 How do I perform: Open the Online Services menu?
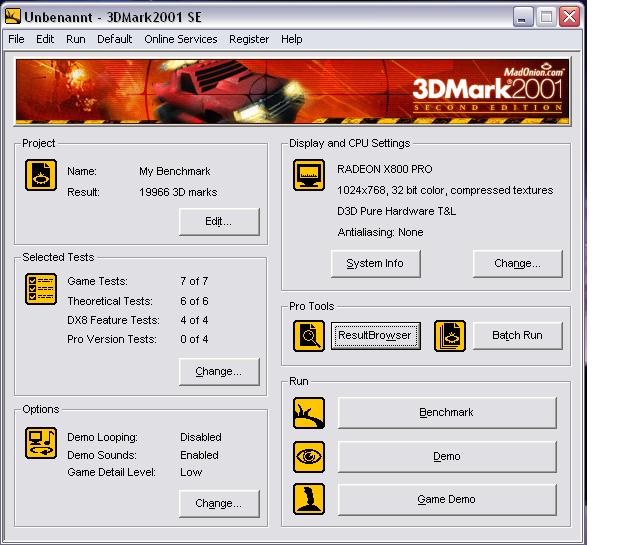181,39
